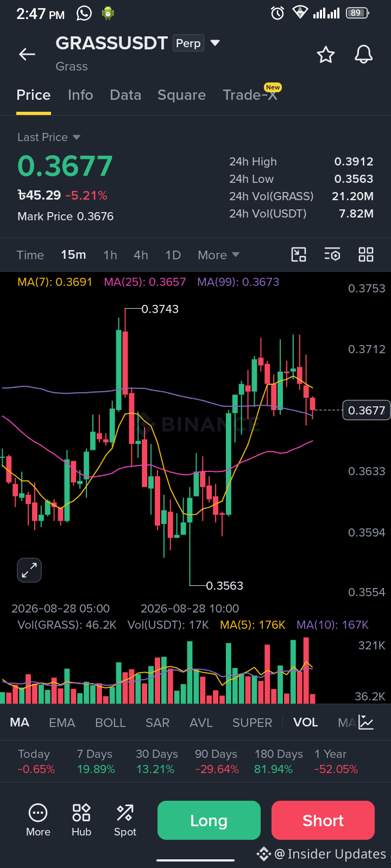Open trading pair selector dropdown arrow
The width and height of the screenshot is (391, 868).
[x=215, y=43]
